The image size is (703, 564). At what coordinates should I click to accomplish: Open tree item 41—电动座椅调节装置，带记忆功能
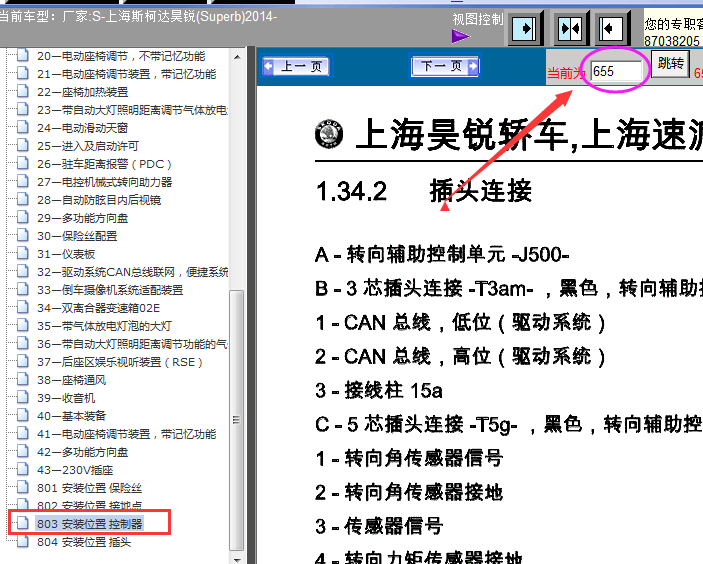point(126,434)
